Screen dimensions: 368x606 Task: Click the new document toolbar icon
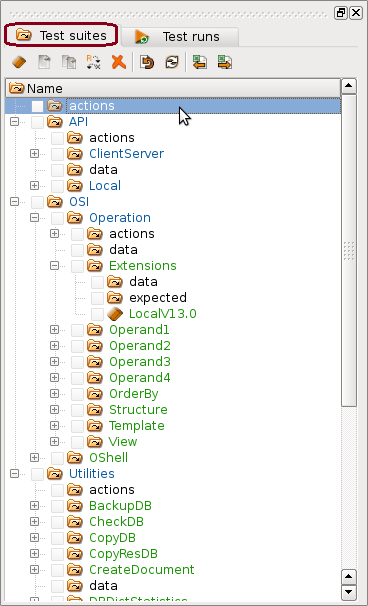point(44,62)
